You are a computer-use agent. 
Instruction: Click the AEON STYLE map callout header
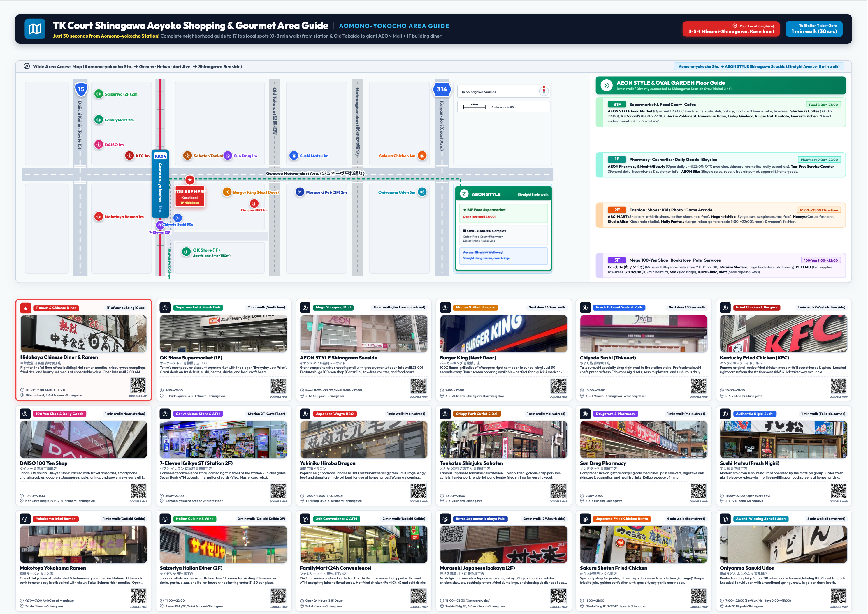pyautogui.click(x=503, y=194)
